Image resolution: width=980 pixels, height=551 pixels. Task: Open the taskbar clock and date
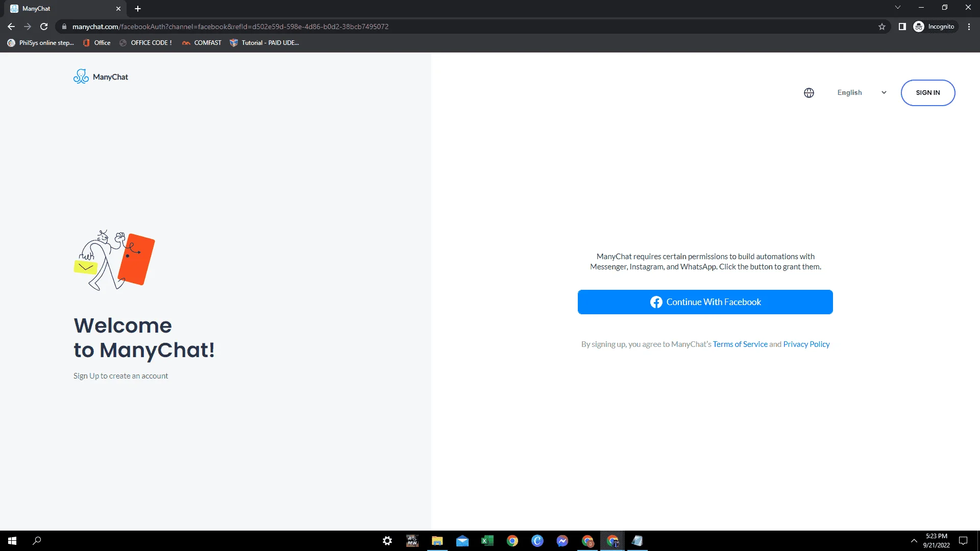click(937, 541)
